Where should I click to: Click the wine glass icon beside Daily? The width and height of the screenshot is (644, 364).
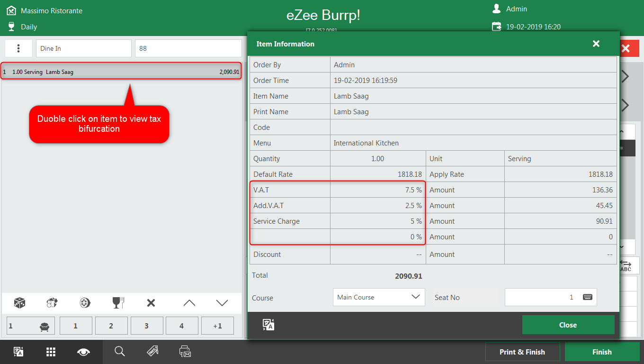pos(11,27)
